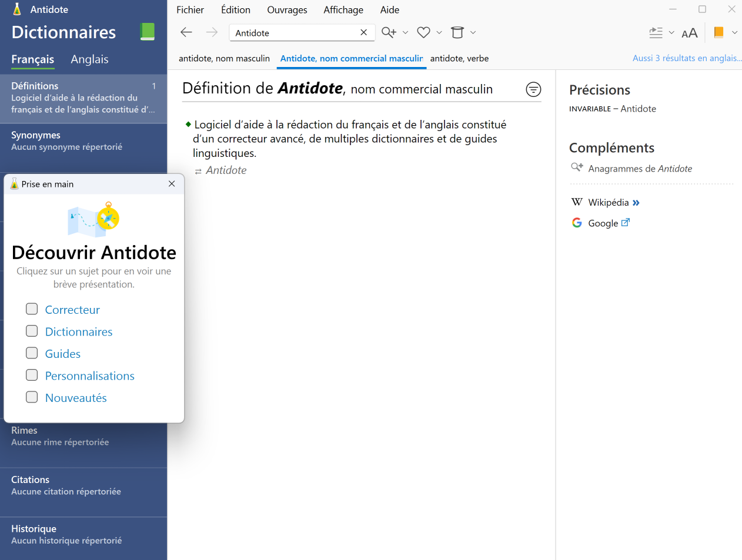
Task: Click the orange bookmark color icon
Action: pyautogui.click(x=718, y=32)
